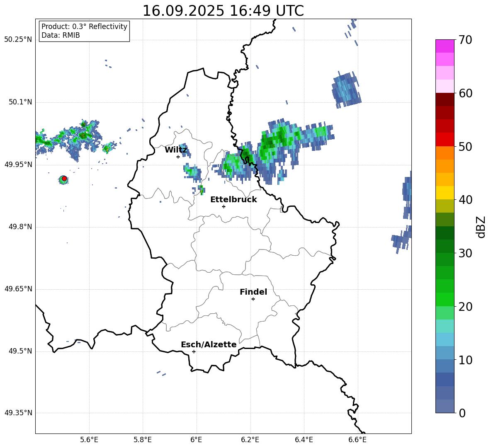Click the 6.6°E longitude label
This screenshot has width=491, height=448.
pos(357,440)
